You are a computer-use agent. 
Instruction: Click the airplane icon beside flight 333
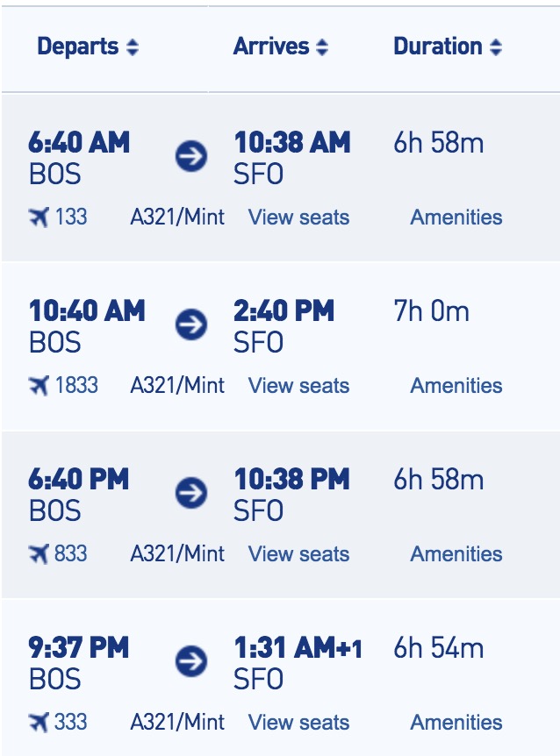pos(39,722)
